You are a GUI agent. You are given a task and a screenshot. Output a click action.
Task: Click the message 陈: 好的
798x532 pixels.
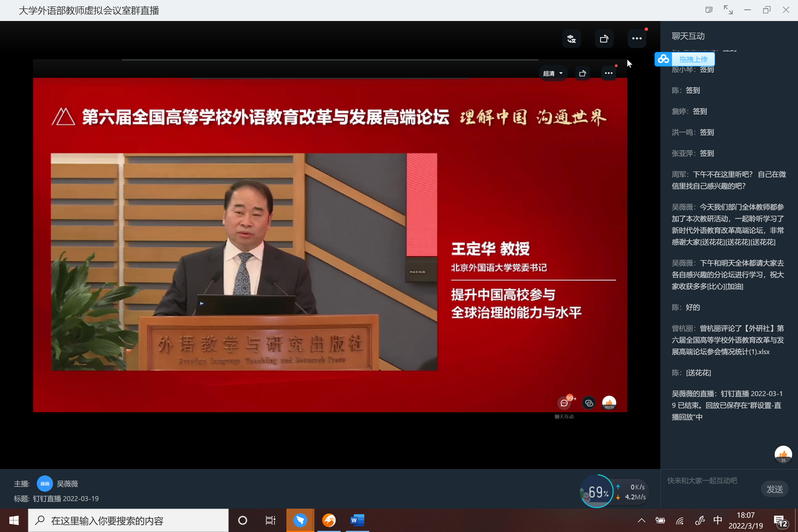pos(686,308)
